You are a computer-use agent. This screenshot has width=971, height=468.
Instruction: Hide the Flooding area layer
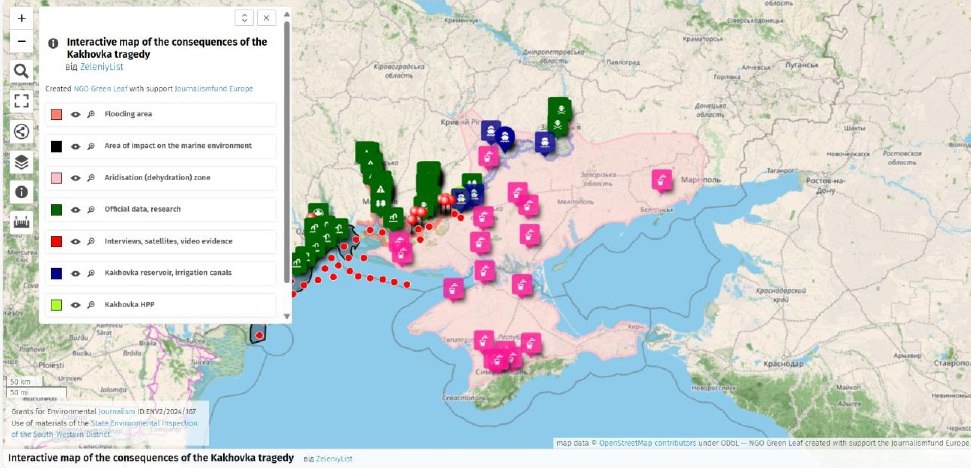pyautogui.click(x=75, y=114)
